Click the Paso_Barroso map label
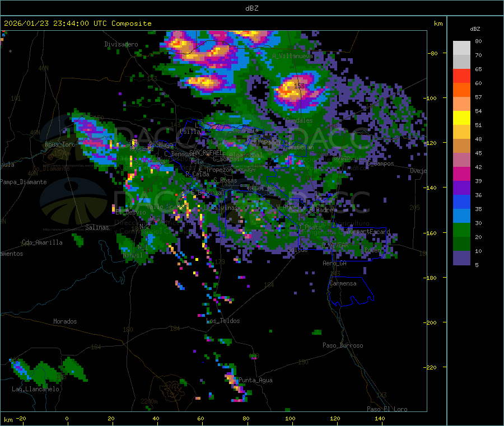 343,345
